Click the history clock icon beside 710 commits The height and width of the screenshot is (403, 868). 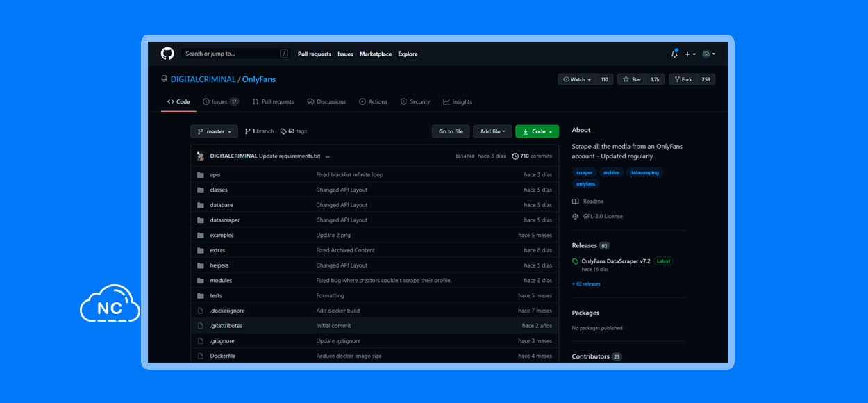[x=515, y=156]
